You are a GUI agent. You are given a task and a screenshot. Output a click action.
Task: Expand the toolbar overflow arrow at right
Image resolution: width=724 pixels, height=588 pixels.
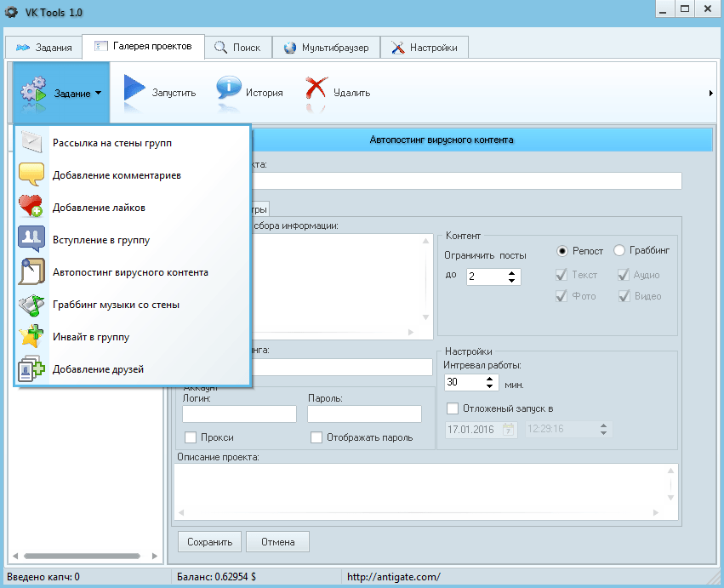tap(711, 94)
